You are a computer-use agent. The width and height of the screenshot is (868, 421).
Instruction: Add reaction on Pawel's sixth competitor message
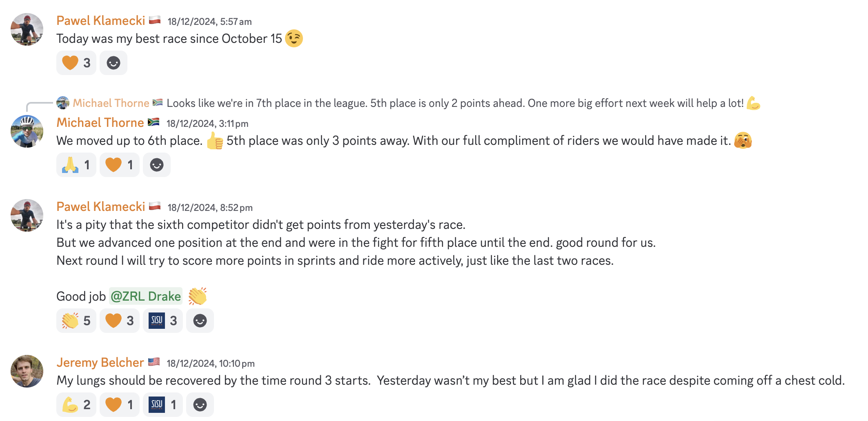click(200, 321)
